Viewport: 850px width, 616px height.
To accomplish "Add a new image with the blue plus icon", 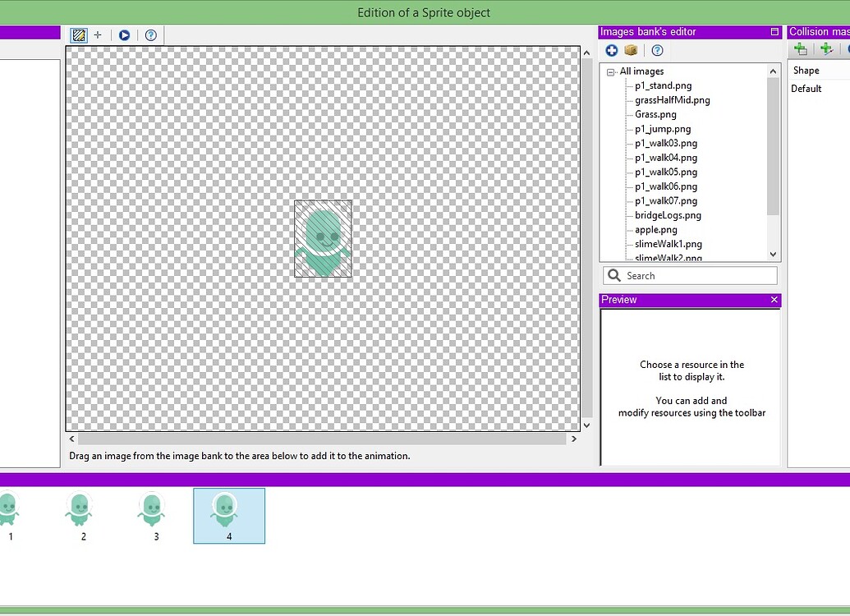I will point(611,50).
